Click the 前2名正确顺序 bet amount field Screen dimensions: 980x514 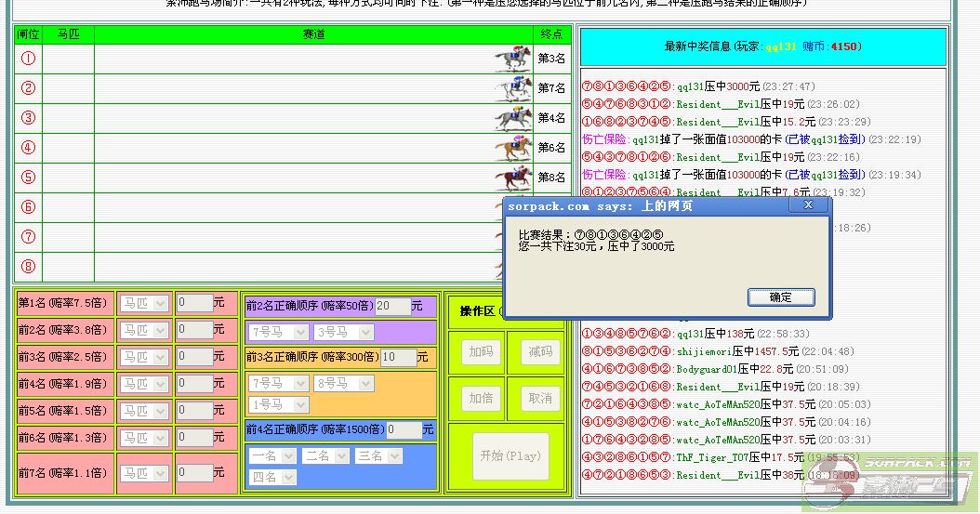392,307
